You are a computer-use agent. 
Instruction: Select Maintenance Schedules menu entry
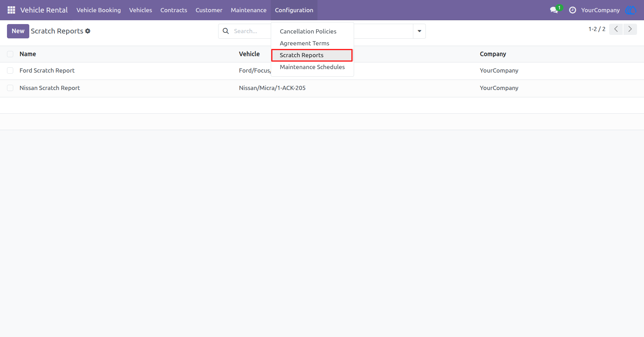click(x=312, y=67)
